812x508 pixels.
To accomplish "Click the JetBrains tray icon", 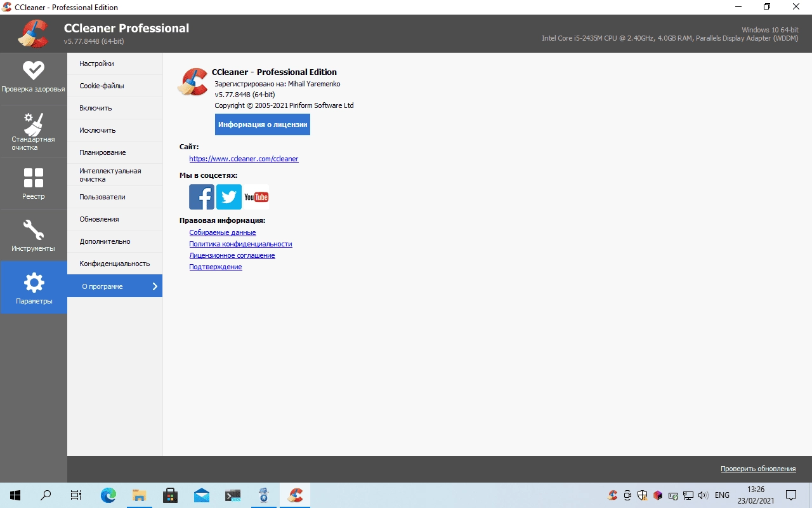I will click(x=658, y=495).
